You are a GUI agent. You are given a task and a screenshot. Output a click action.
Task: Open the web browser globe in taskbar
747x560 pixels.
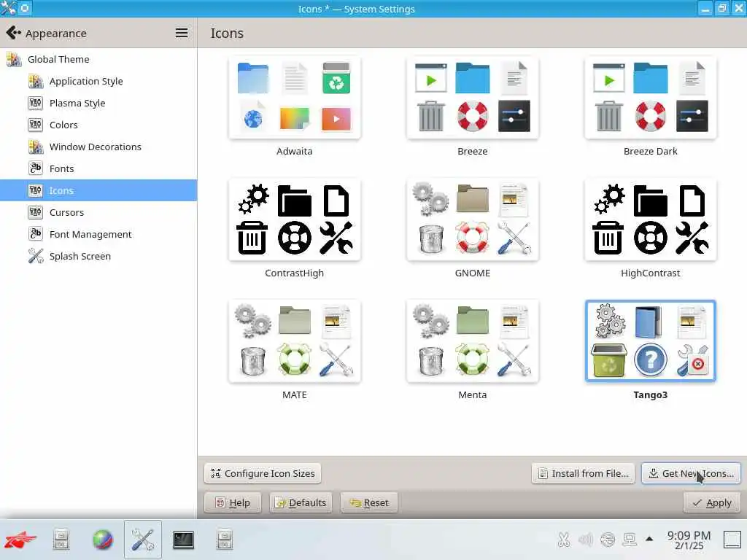pyautogui.click(x=102, y=540)
